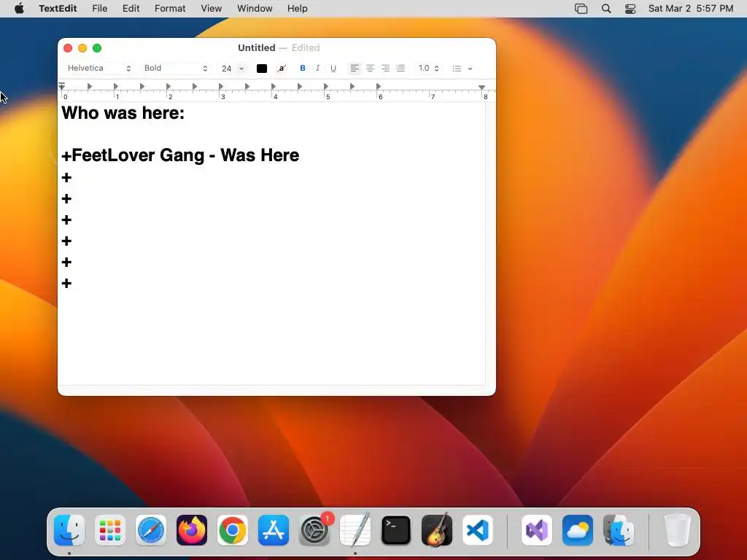Open Visual Studio purple icon in Dock

[537, 530]
